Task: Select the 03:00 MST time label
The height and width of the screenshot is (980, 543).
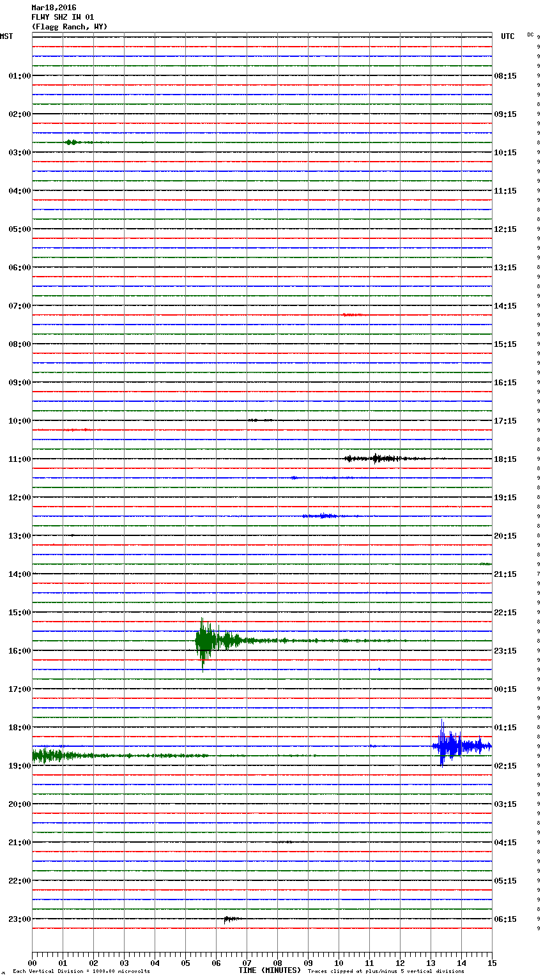Action: click(x=20, y=152)
